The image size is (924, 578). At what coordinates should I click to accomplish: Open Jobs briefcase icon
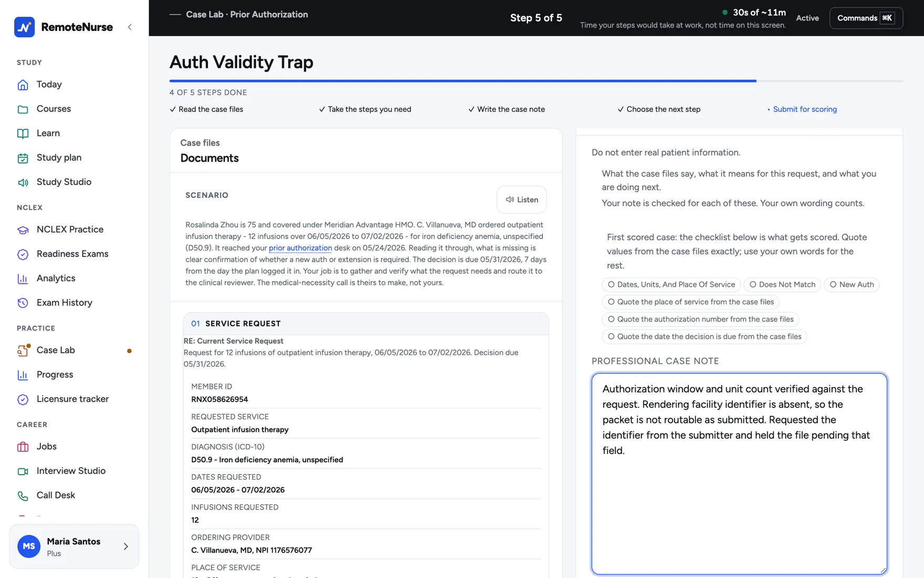point(23,447)
